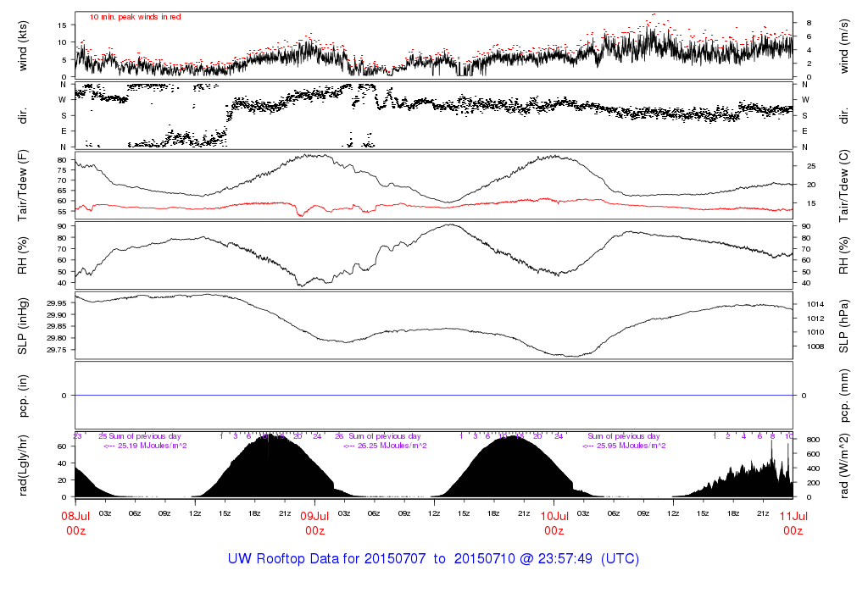
Task: Click the "25" tick on the Tair/Tdew (C) axis
Action: coord(811,166)
